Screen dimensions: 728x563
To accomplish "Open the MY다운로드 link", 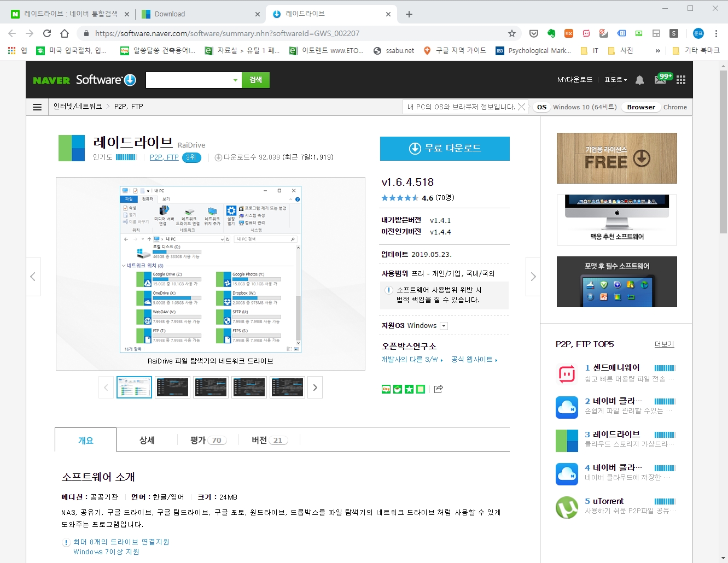I will 574,80.
